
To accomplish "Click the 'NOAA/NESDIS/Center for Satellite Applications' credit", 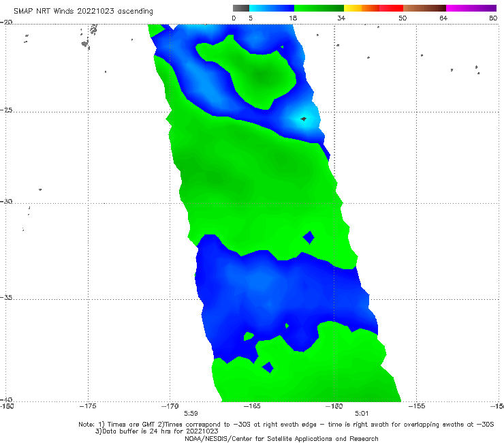I will coord(281,439).
